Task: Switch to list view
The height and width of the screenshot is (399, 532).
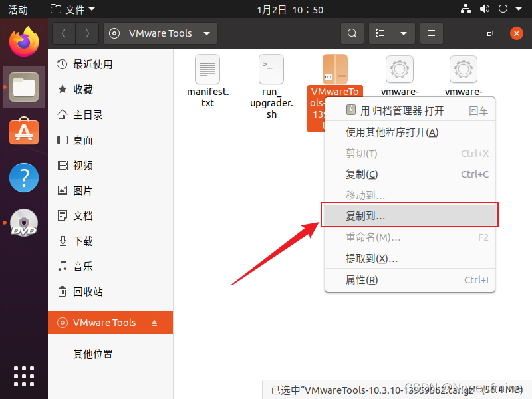Action: click(380, 33)
